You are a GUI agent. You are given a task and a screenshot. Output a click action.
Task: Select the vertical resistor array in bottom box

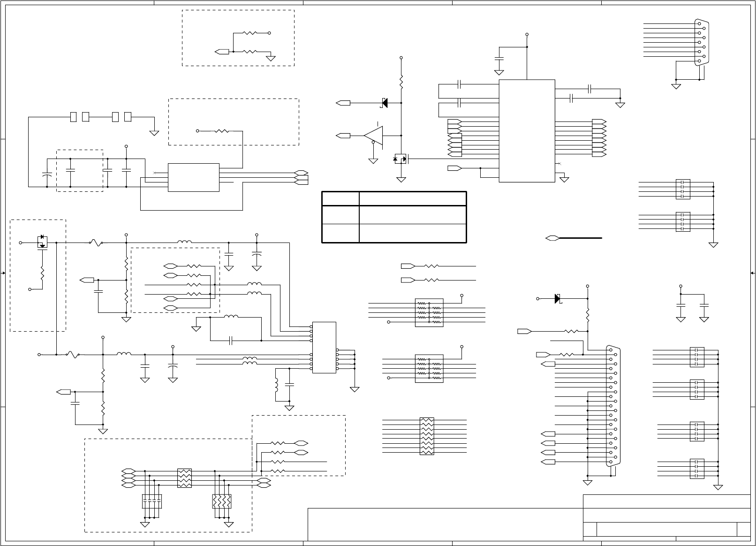tap(222, 501)
